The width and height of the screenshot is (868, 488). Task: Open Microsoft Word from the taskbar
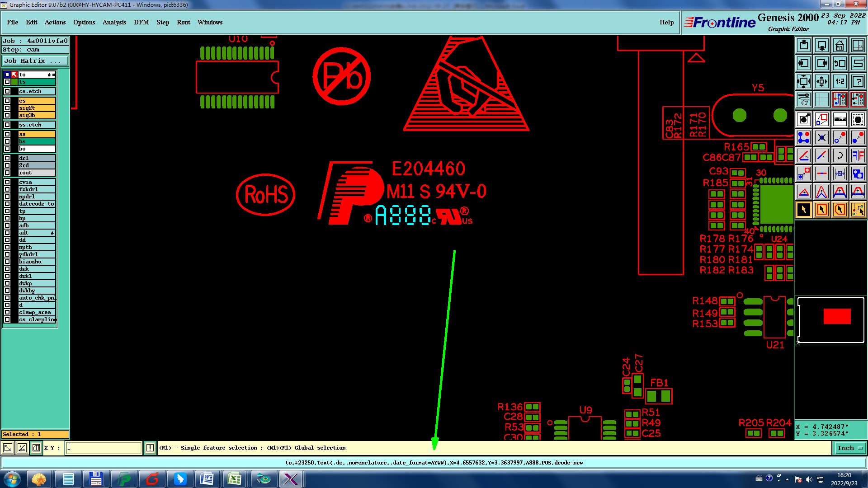pyautogui.click(x=207, y=479)
